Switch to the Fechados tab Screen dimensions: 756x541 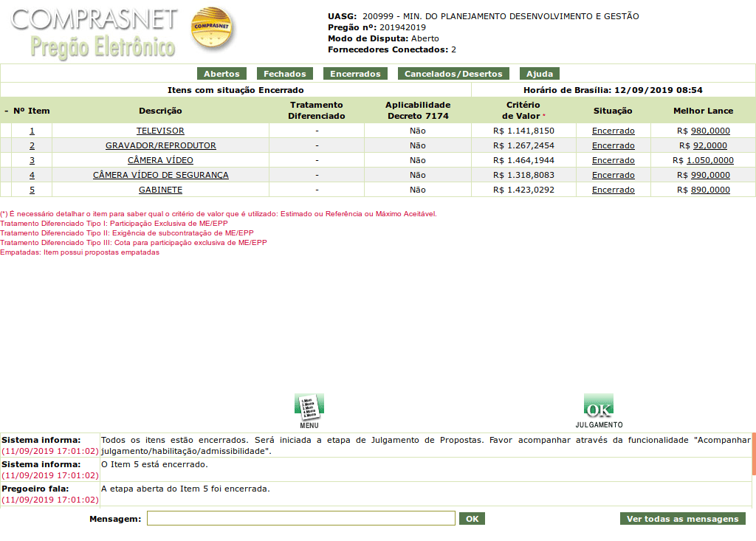point(285,74)
